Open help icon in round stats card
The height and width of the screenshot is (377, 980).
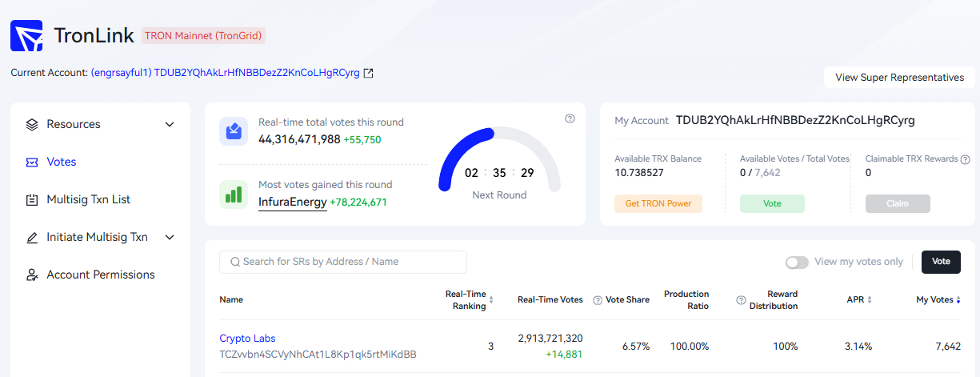[x=570, y=118]
